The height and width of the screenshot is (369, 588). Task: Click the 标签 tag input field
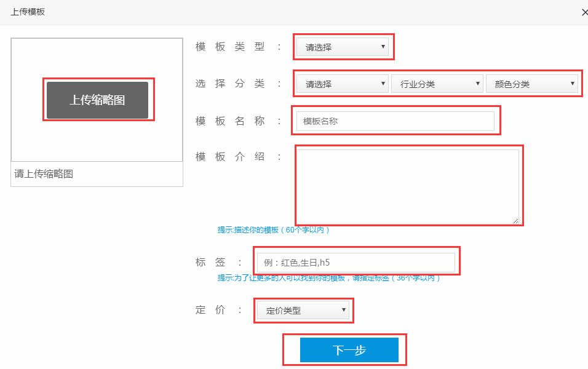(x=356, y=261)
